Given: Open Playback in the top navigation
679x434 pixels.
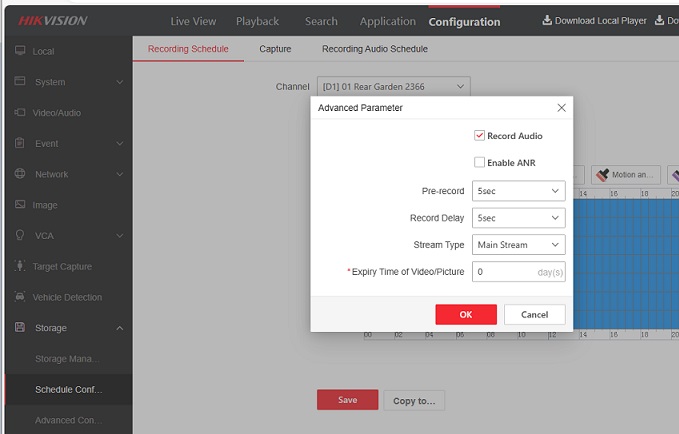Looking at the screenshot, I should [x=258, y=21].
